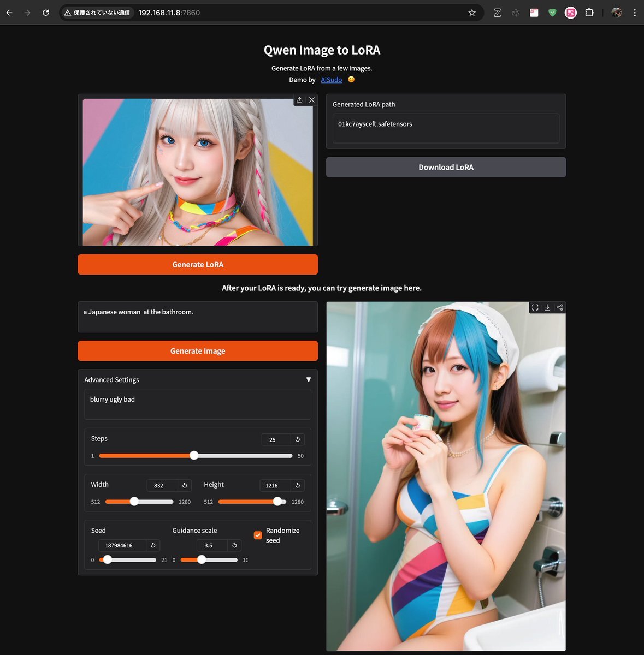Disable the Randomize seed checkbox
Image resolution: width=644 pixels, height=655 pixels.
pos(258,535)
